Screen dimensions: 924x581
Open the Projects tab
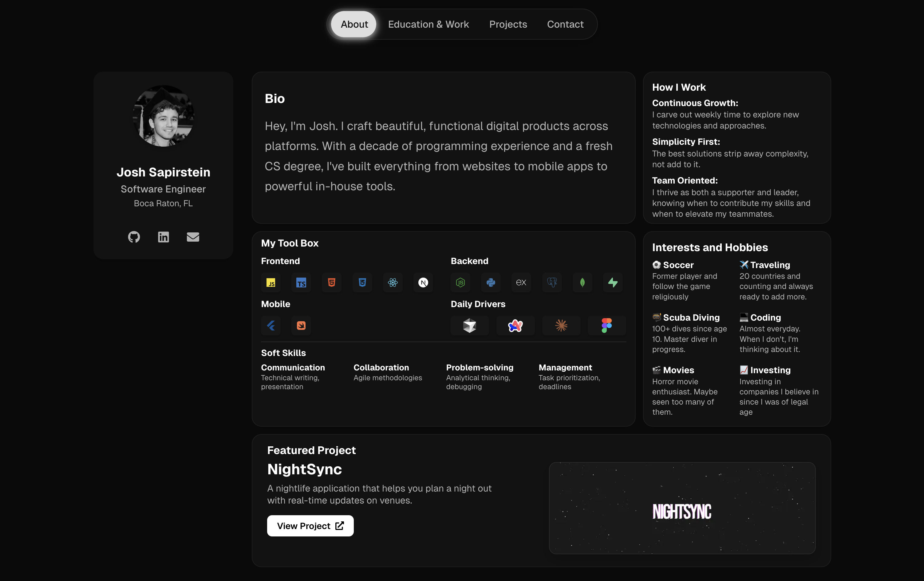(x=508, y=24)
